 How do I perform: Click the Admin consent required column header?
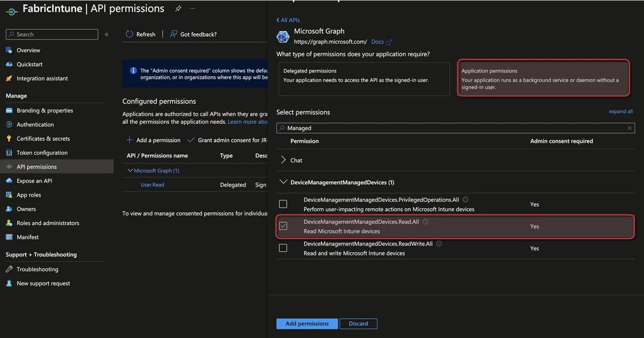(561, 141)
